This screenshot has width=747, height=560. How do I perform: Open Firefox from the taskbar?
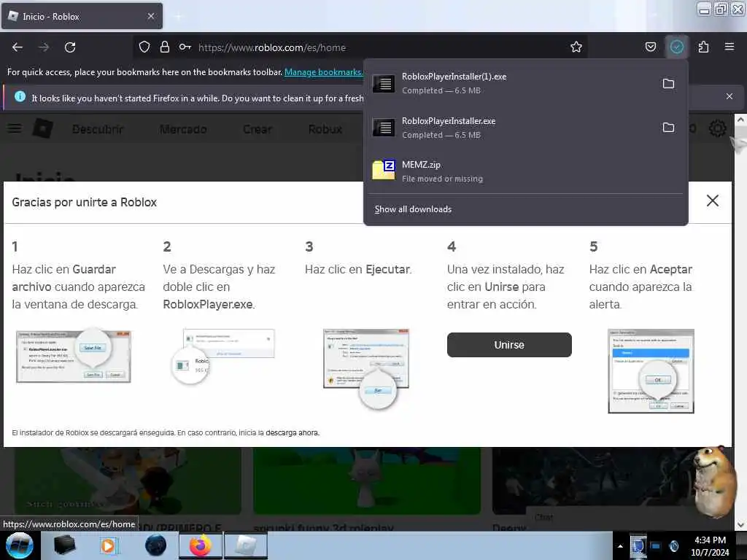pos(201,545)
